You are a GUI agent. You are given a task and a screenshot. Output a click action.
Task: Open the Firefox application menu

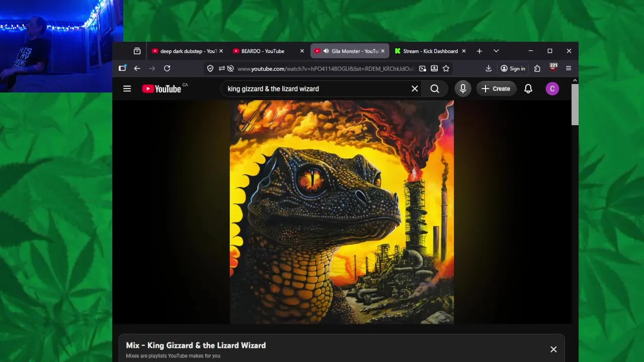coord(569,68)
